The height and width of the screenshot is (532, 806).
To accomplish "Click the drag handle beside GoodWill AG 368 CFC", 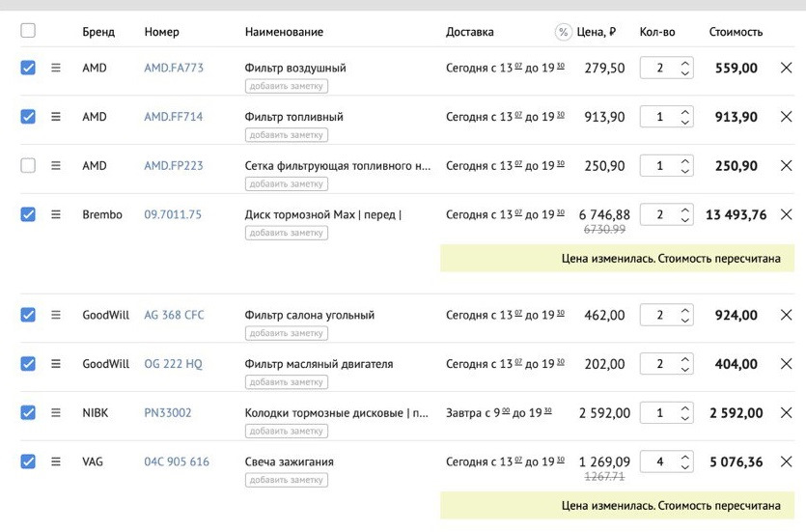I will pyautogui.click(x=56, y=315).
